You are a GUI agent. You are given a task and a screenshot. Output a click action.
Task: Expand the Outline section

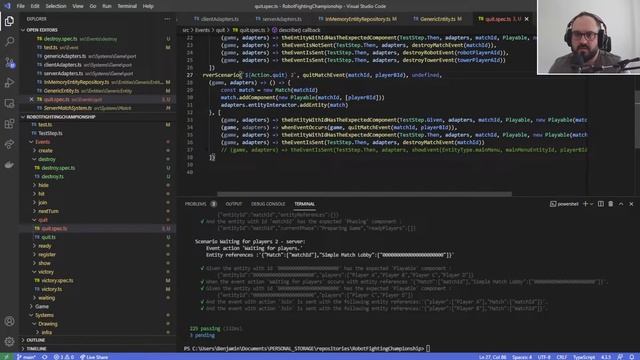36,340
